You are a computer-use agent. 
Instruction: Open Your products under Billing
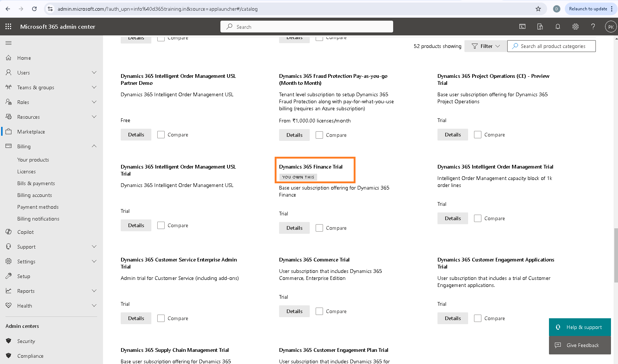pyautogui.click(x=33, y=160)
